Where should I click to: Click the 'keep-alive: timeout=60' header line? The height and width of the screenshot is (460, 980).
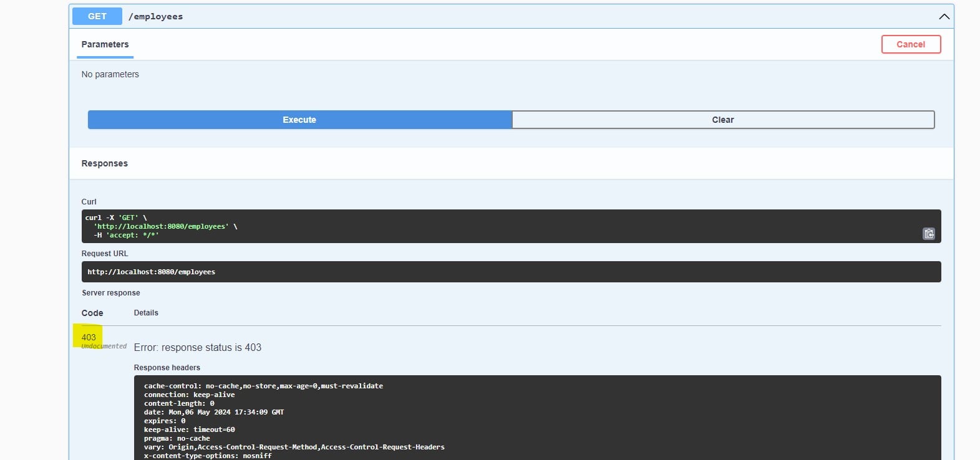[x=190, y=429]
